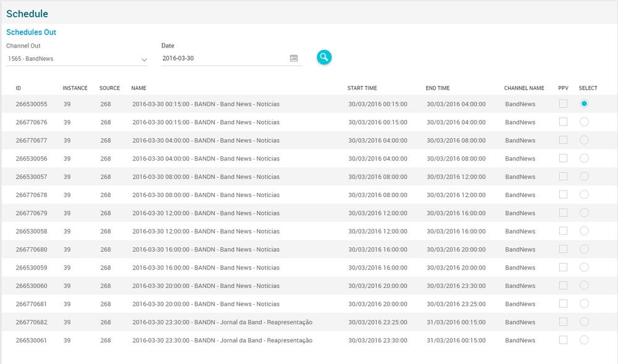Tick PPV checkbox for ID 266530055

[x=563, y=104]
